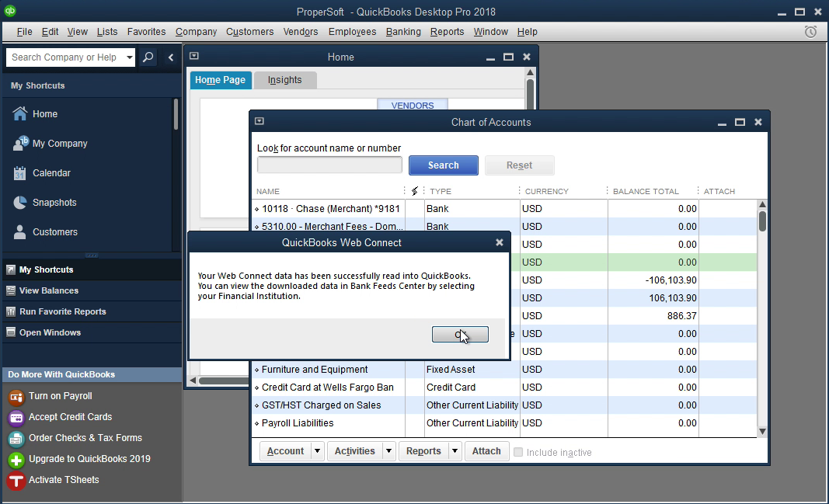
Task: Open the File menu
Action: (24, 32)
